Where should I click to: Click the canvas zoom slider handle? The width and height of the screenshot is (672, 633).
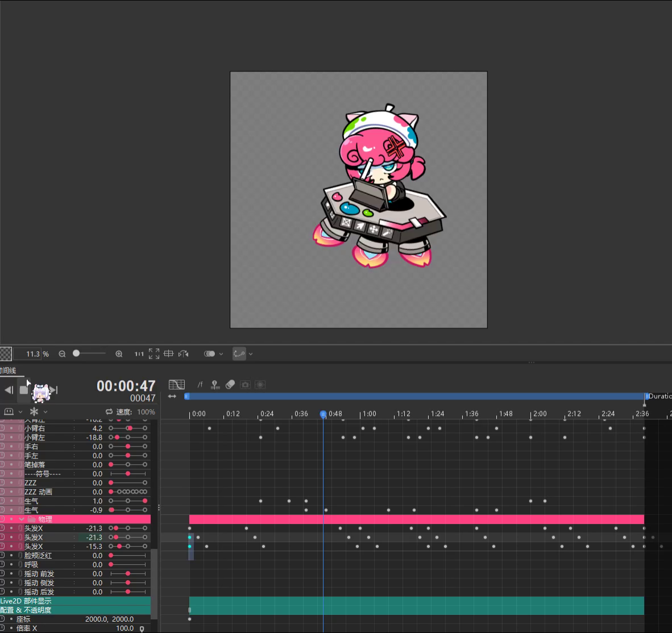(76, 353)
